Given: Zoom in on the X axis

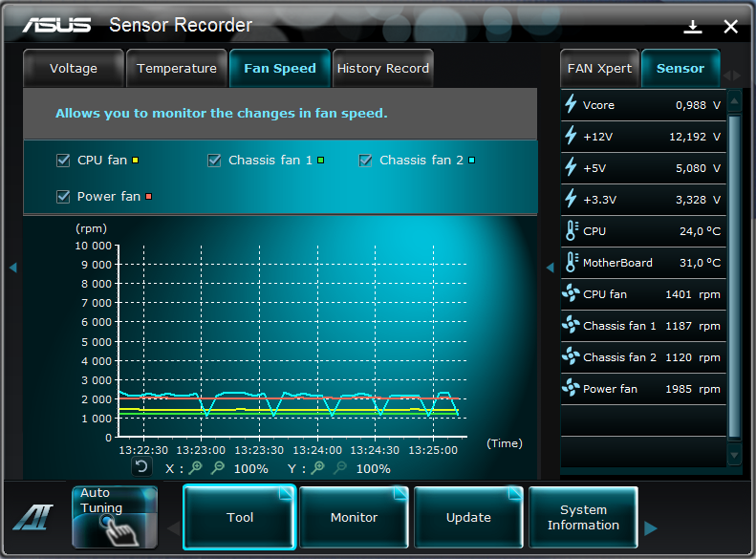Looking at the screenshot, I should tap(196, 467).
